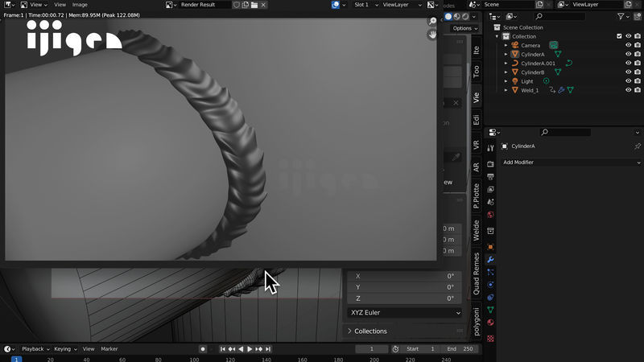This screenshot has width=644, height=362.
Task: Pin the CylinderA properties panel
Action: coord(638,146)
